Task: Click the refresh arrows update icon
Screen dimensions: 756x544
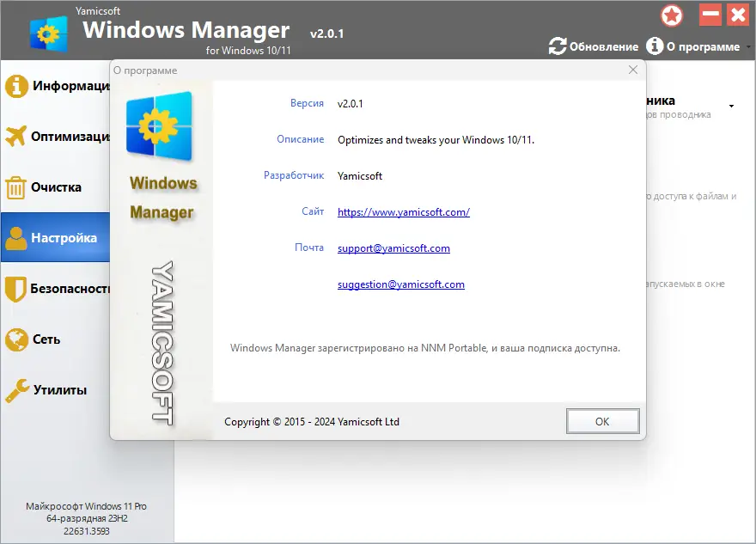Action: [x=558, y=46]
